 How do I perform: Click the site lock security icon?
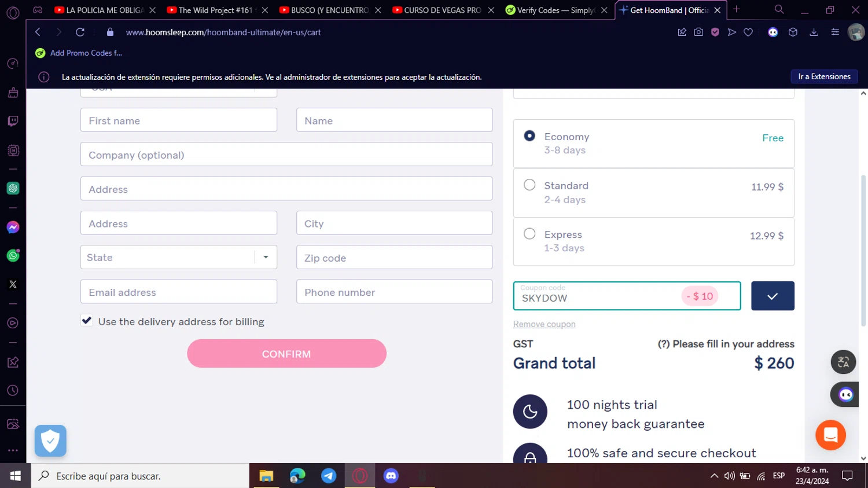point(110,32)
